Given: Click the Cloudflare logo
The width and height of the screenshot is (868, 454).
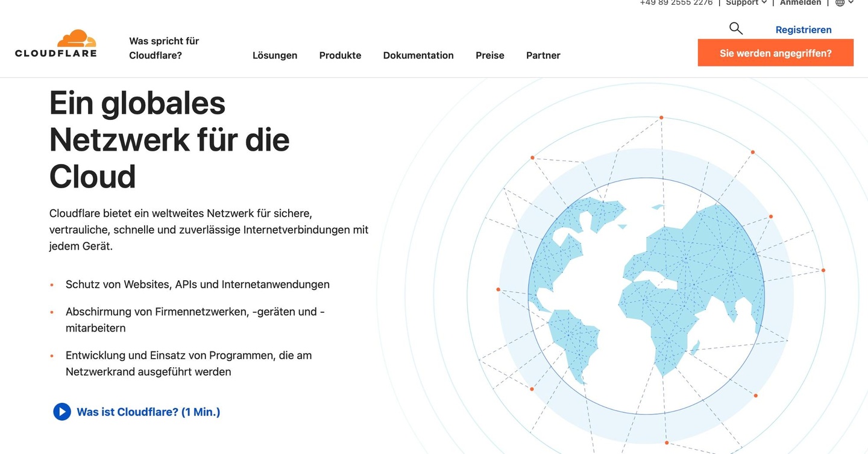Looking at the screenshot, I should [x=55, y=43].
